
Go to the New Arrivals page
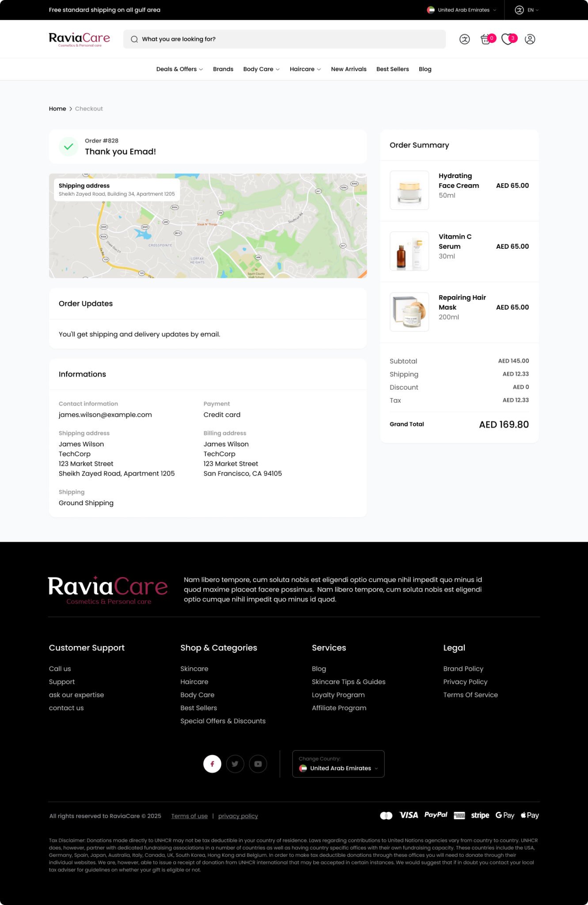[x=349, y=69]
